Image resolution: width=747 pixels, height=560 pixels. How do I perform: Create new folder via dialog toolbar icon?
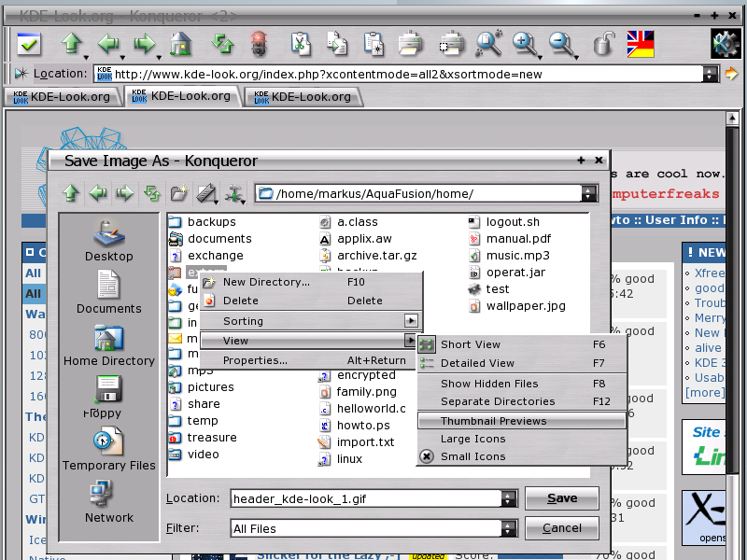coord(179,193)
